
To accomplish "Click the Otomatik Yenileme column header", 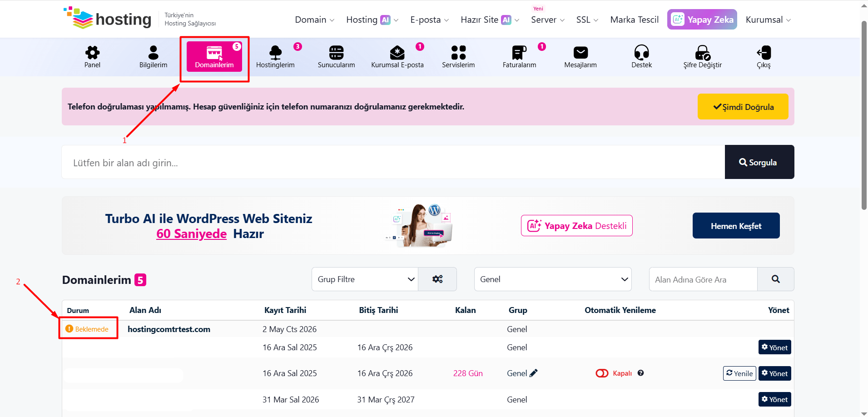I will [620, 310].
